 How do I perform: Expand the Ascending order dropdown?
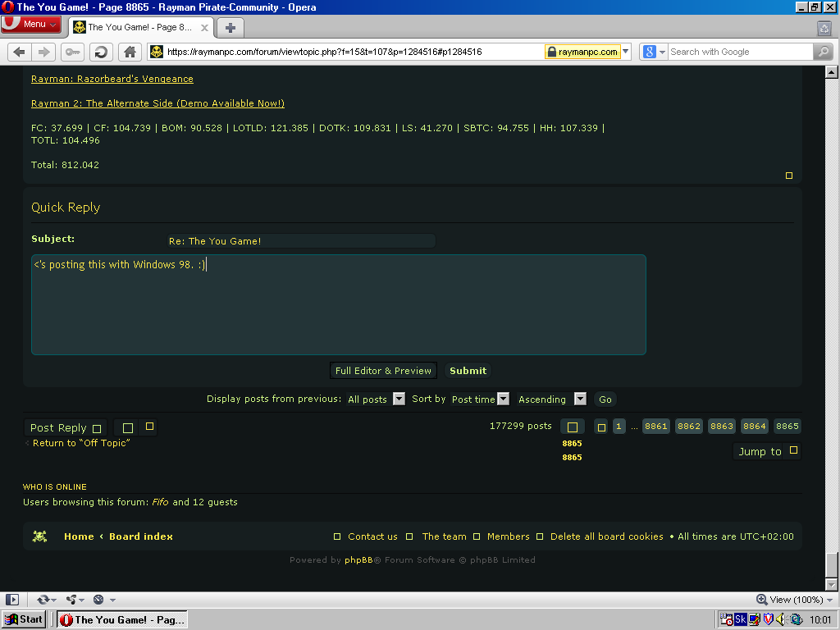point(551,399)
